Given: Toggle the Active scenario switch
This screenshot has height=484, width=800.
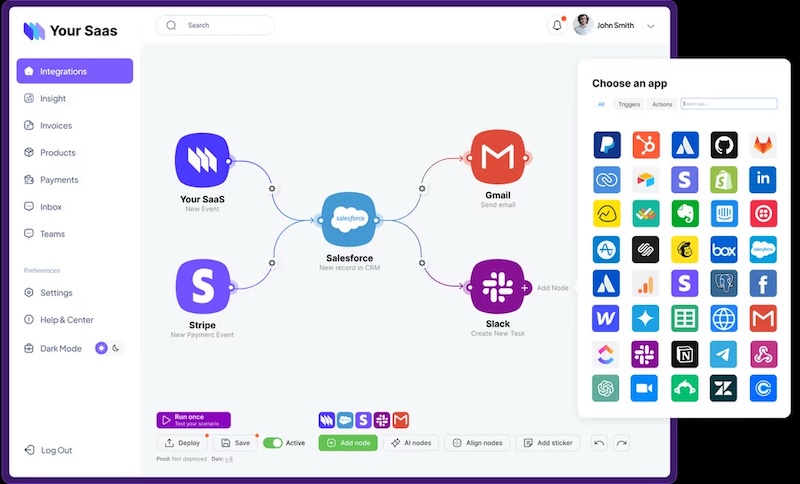Looking at the screenshot, I should click(x=273, y=443).
